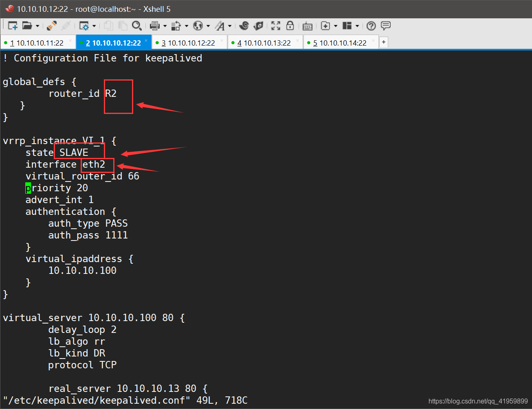Screen dimensions: 532x409
Task: Click the 'auth_pass 1111' line
Action: 88,235
